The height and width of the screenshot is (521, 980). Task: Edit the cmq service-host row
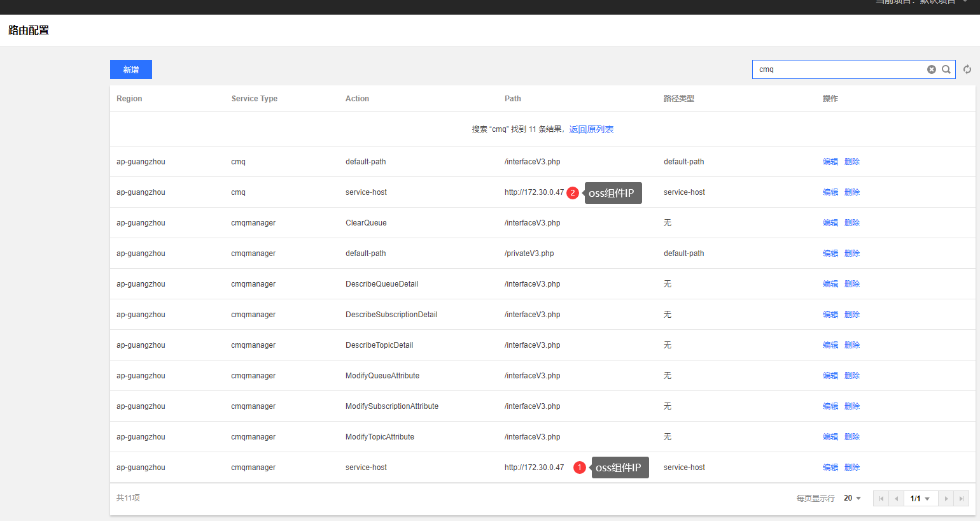point(830,192)
